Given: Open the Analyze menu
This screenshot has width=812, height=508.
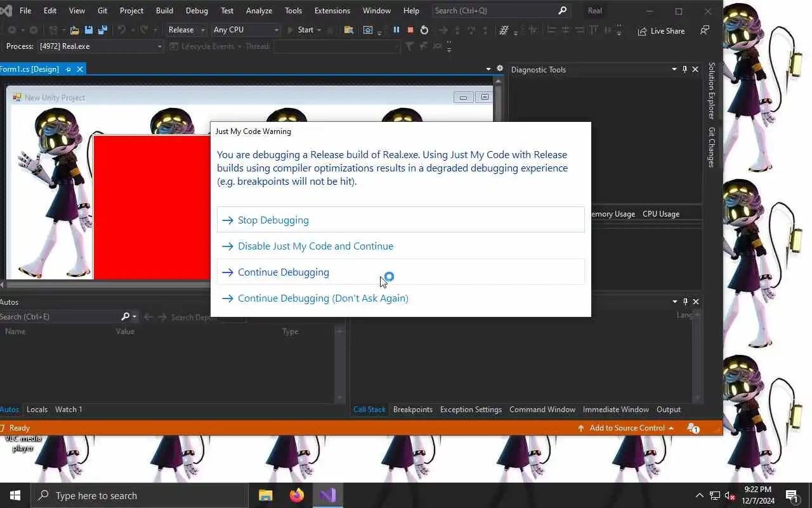Looking at the screenshot, I should pos(259,11).
